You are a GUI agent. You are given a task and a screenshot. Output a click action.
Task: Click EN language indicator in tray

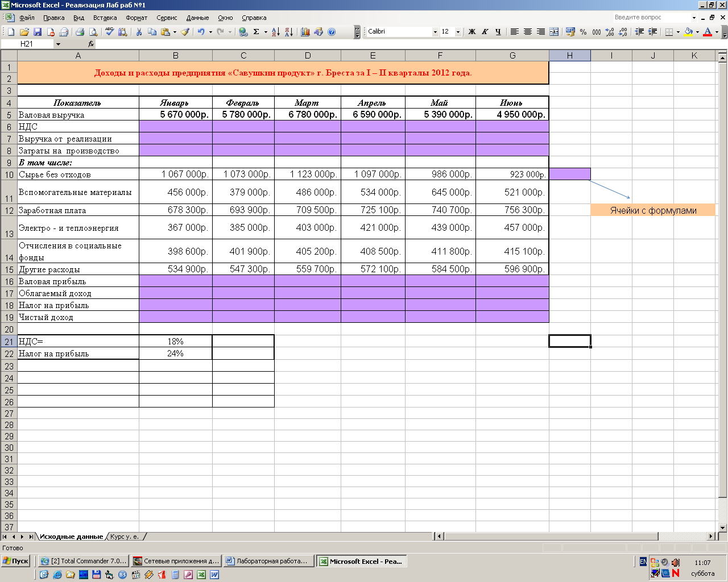[x=643, y=562]
